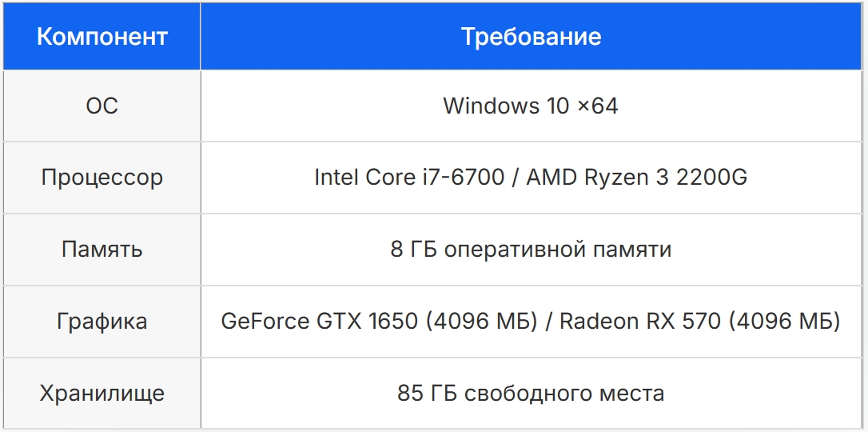
Task: Select the ОС row label
Action: click(x=102, y=106)
